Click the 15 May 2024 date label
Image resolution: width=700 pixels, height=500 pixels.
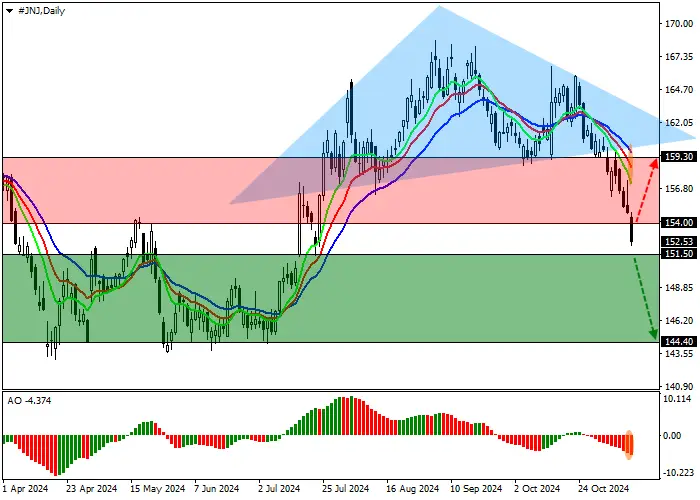coord(157,489)
